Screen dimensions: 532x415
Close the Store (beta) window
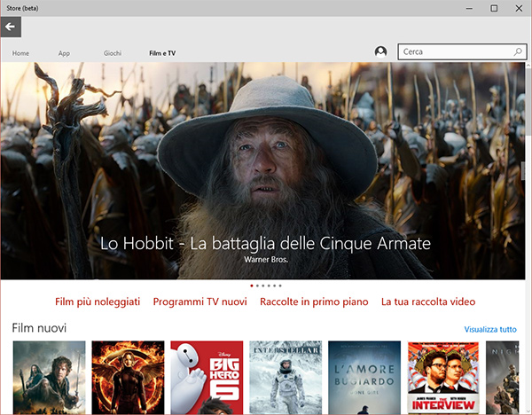[x=519, y=8]
